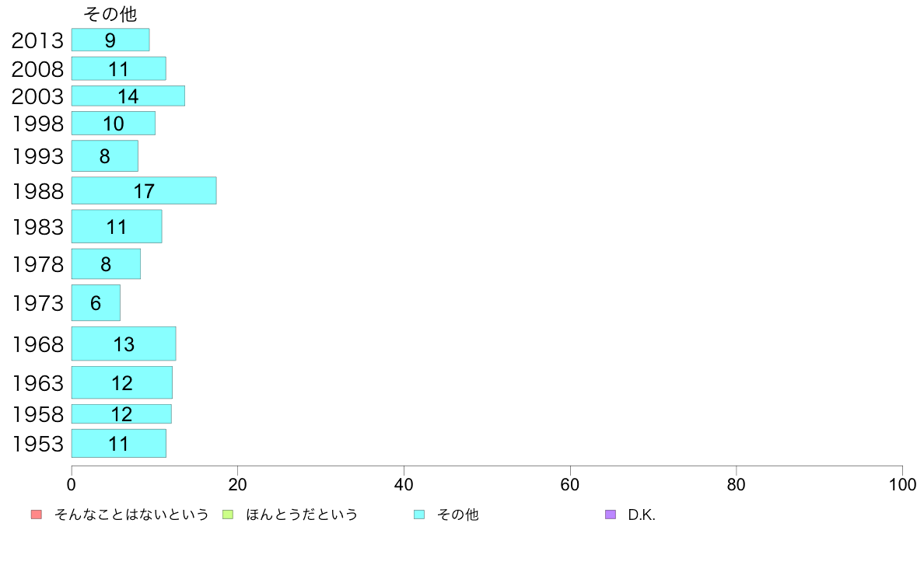
Task: Click the 40 tick label on x-axis
Action: point(404,485)
